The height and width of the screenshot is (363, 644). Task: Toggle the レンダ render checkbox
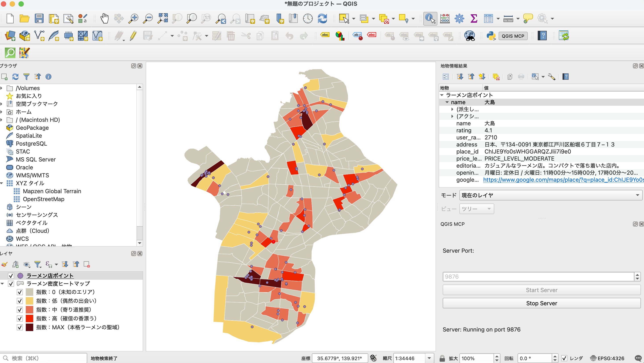(564, 358)
